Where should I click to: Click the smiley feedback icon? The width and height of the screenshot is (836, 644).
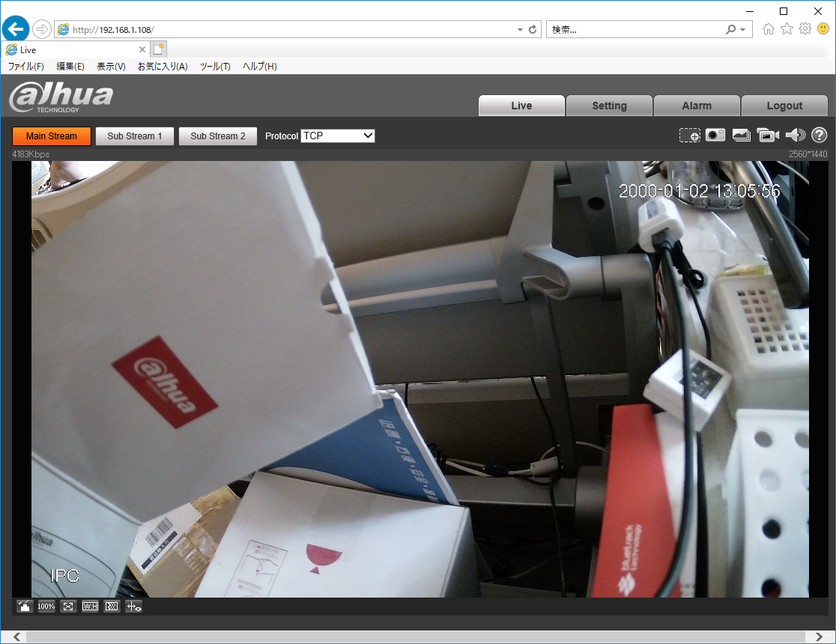pos(823,28)
